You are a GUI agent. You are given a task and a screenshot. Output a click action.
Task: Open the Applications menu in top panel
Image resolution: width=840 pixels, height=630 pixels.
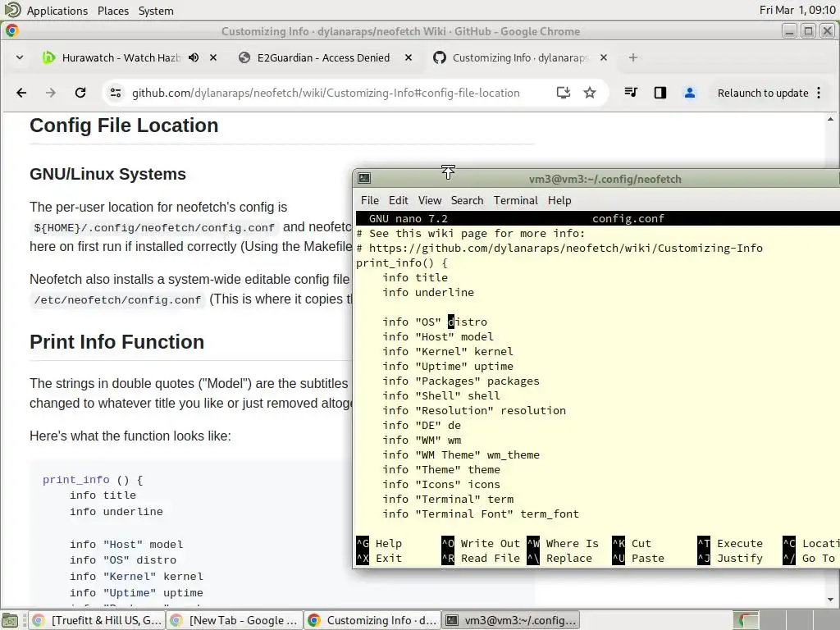point(57,11)
